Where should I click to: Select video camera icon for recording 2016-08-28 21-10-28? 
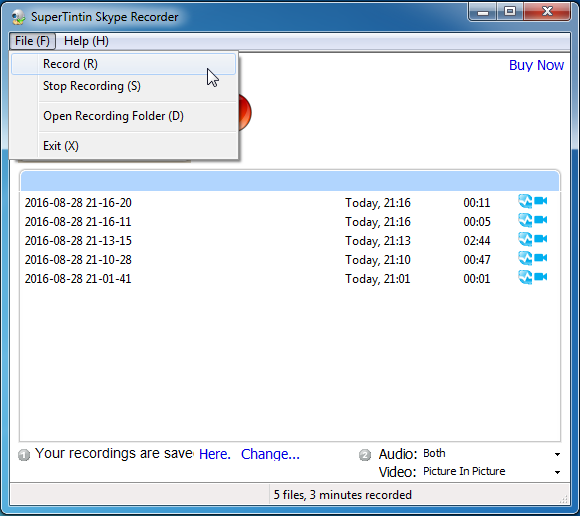pyautogui.click(x=540, y=257)
